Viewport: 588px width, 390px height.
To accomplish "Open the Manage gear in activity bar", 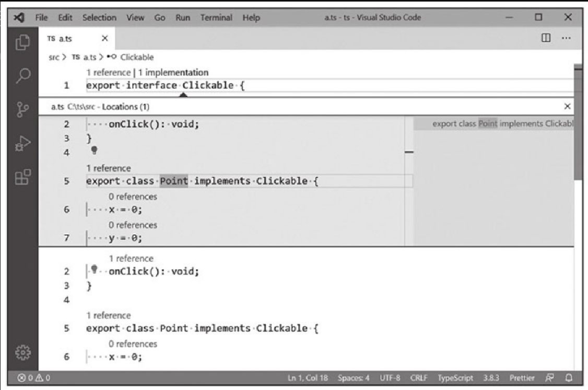I will tap(22, 352).
